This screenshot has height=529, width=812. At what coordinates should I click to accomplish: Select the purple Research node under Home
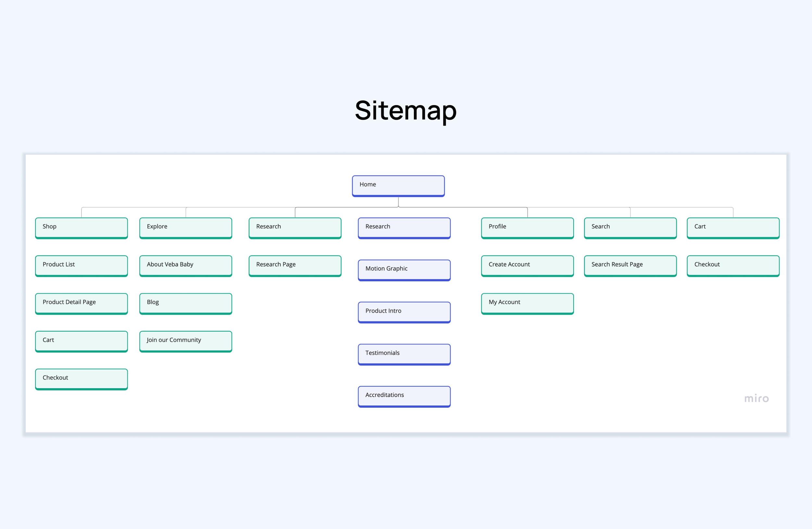coord(404,228)
